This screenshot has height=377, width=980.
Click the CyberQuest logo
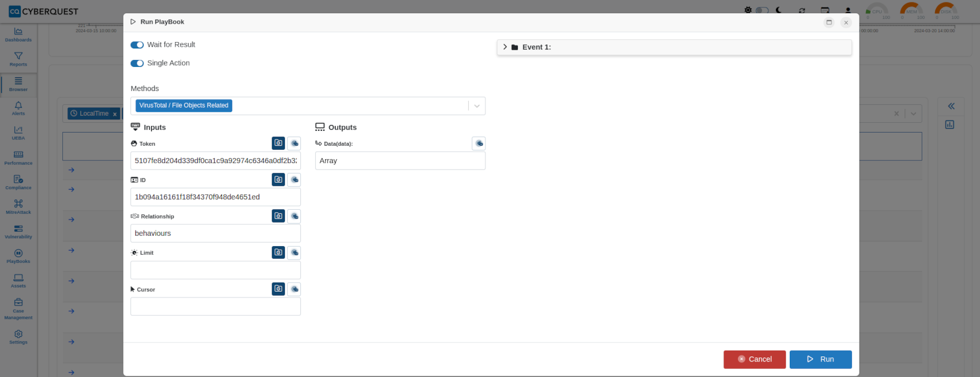pyautogui.click(x=43, y=12)
